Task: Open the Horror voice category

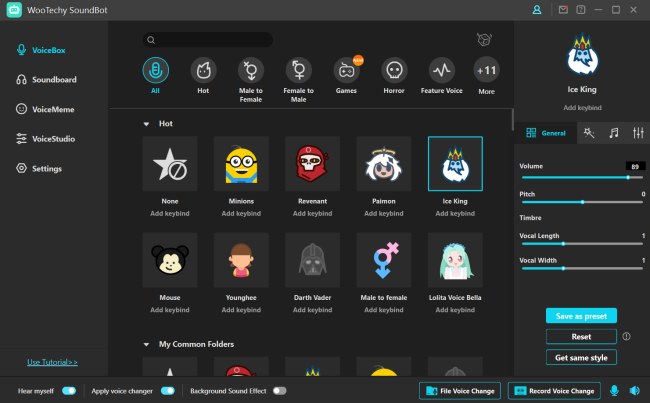Action: [394, 70]
